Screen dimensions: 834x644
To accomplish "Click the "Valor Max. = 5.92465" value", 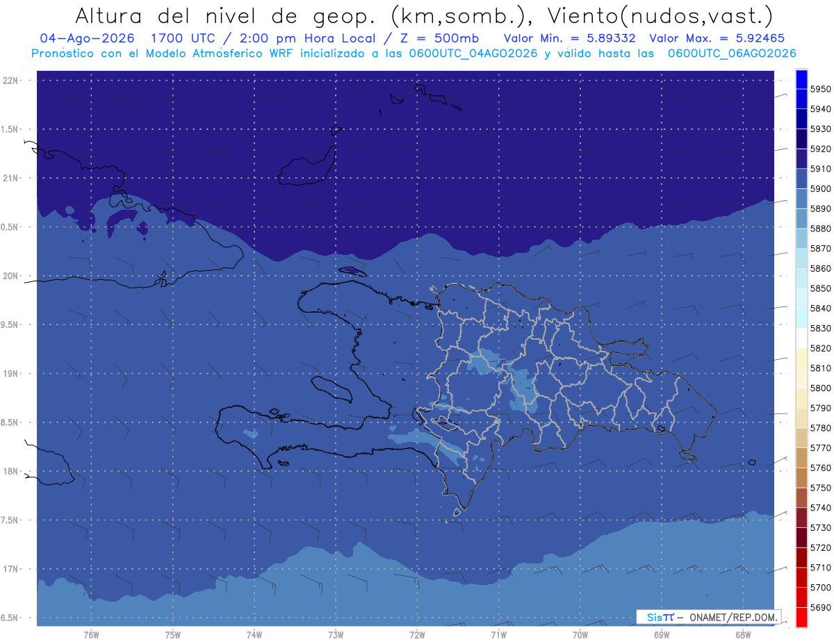I will pos(717,38).
